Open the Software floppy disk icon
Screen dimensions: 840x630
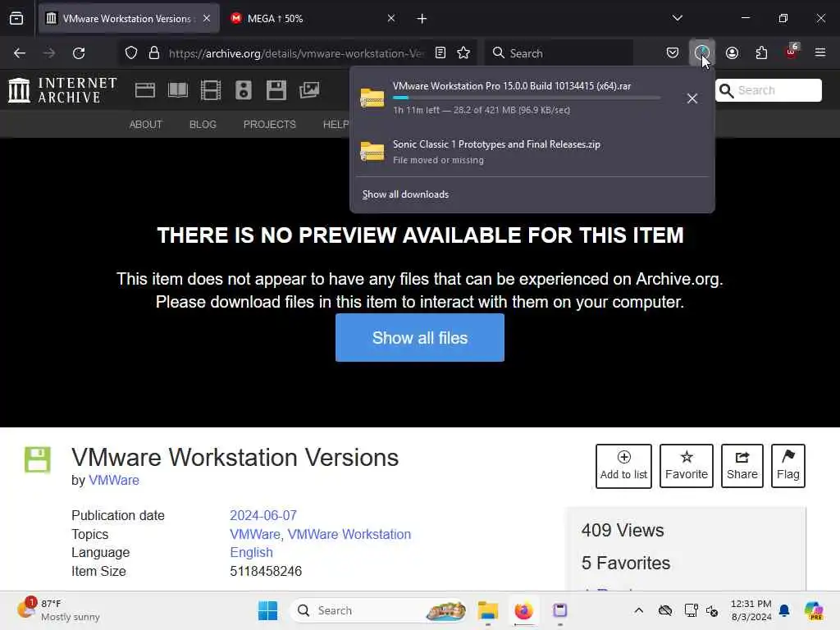point(276,90)
